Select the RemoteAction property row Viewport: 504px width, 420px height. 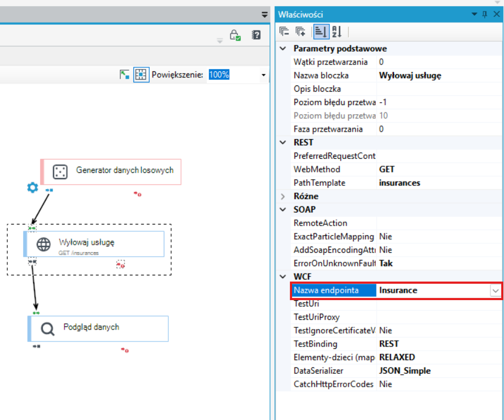point(397,223)
